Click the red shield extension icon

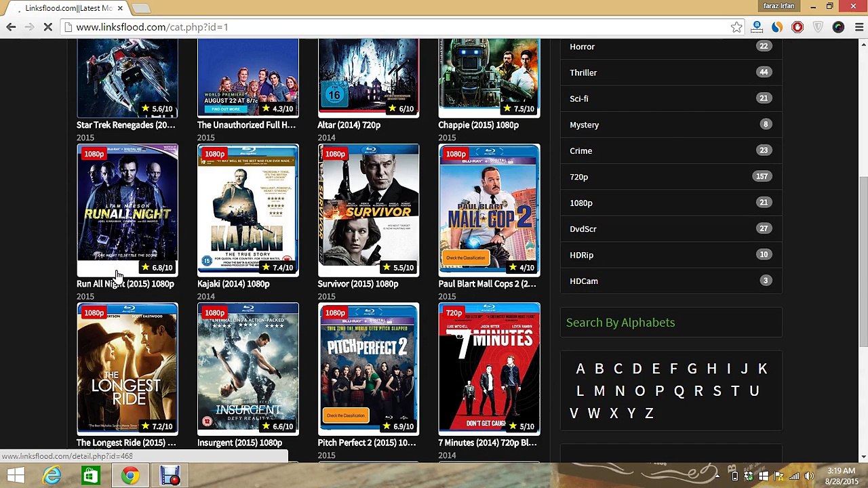pyautogui.click(x=797, y=27)
